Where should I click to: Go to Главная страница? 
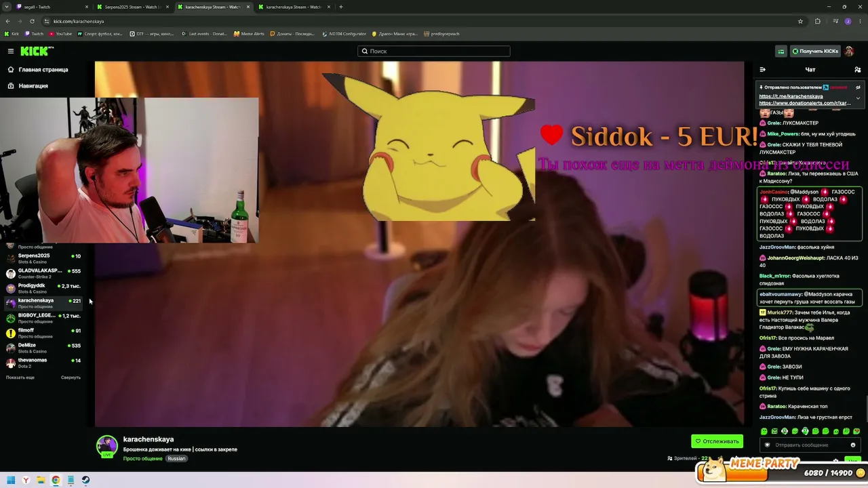tap(43, 69)
